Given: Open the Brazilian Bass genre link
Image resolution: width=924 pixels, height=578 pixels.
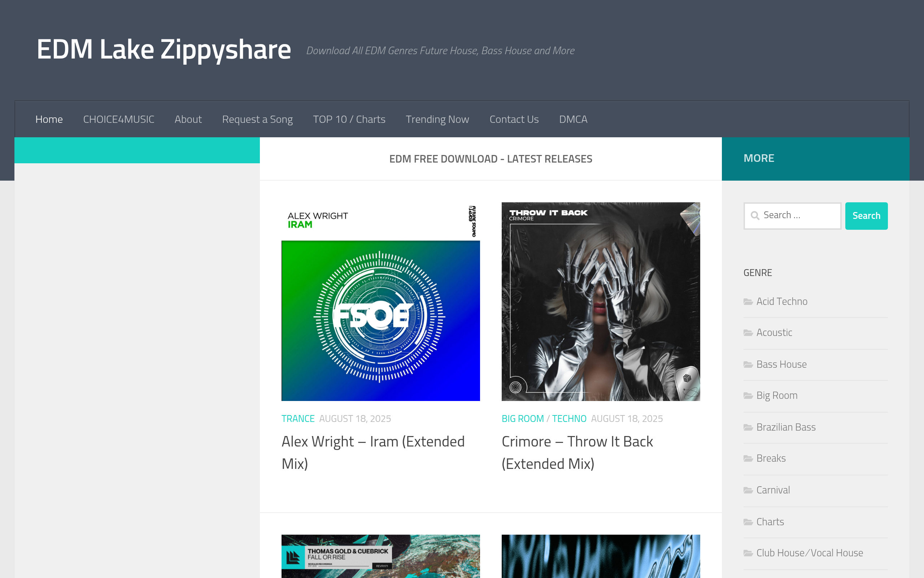Looking at the screenshot, I should point(786,427).
